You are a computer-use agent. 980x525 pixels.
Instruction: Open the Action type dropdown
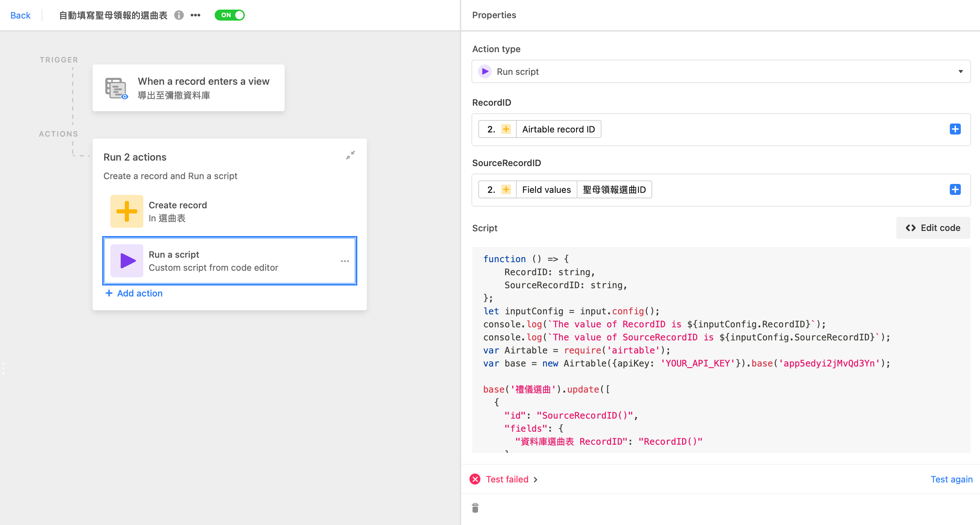[721, 72]
